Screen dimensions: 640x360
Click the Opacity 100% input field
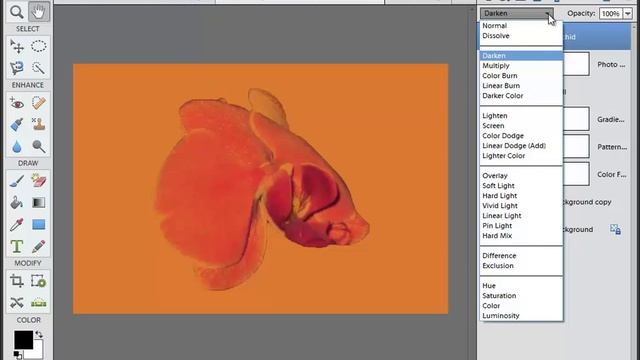(x=611, y=13)
